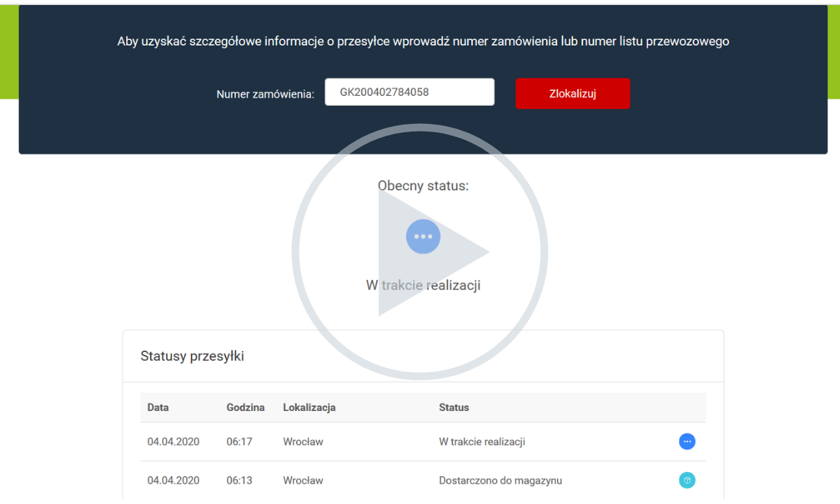
Task: Click the W trakcie realizacji table status cell
Action: [x=482, y=442]
